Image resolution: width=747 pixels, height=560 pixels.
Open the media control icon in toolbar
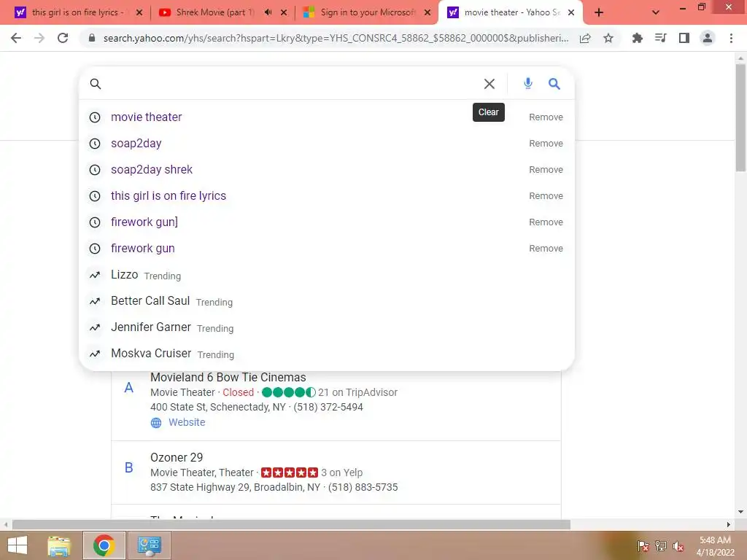click(x=661, y=38)
